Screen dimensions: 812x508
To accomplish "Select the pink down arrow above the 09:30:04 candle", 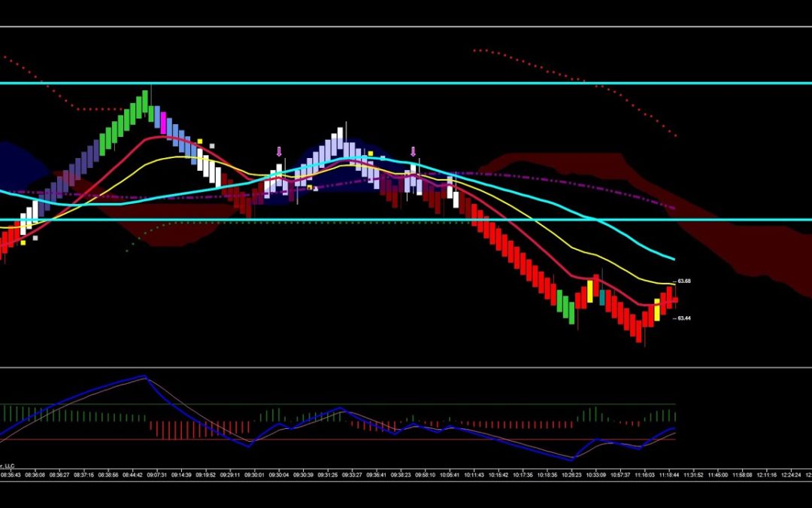I will (279, 152).
